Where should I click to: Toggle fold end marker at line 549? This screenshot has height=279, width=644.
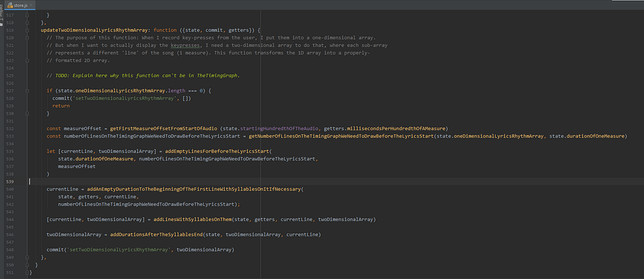[28, 257]
